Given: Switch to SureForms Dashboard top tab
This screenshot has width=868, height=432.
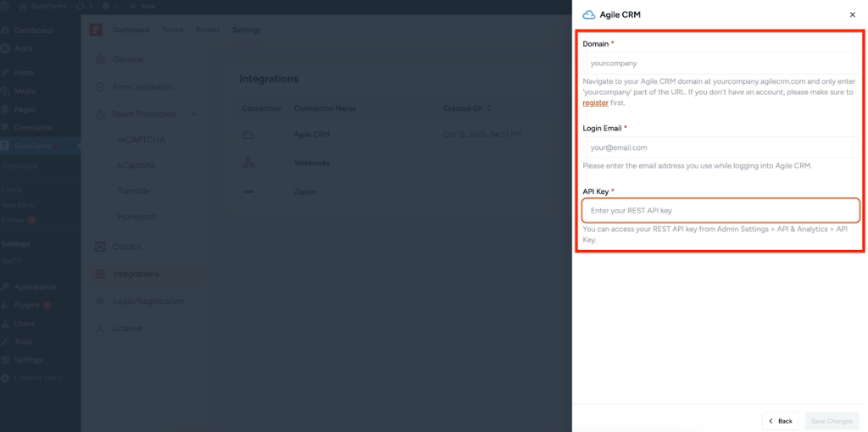Looking at the screenshot, I should point(131,30).
